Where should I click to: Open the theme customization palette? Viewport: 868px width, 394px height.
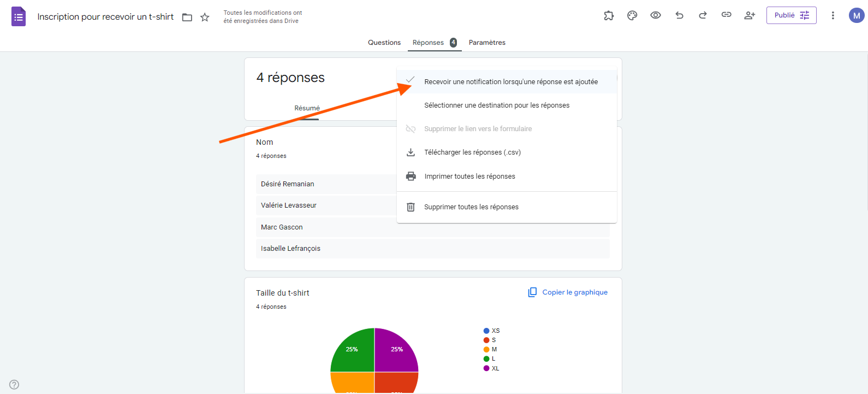click(x=632, y=16)
